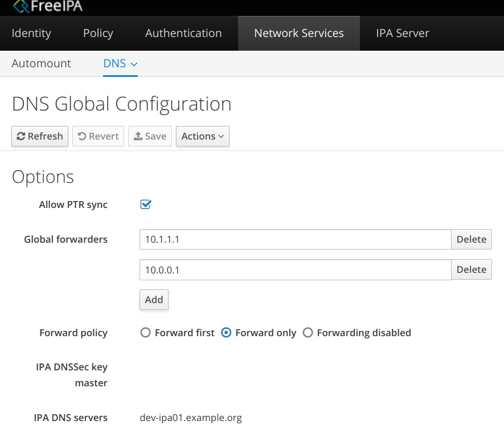Click dev-ipa01.example.org server text
Image resolution: width=504 pixels, height=433 pixels.
[191, 418]
